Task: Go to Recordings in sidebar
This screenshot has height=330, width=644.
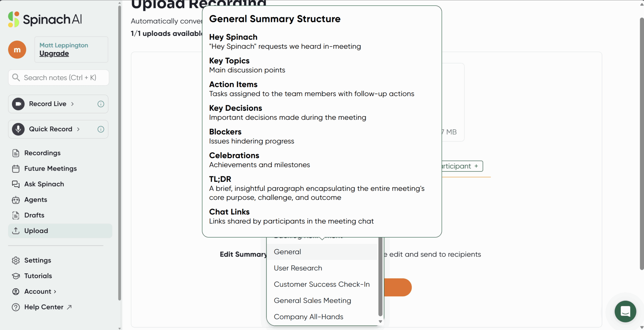Action: (42, 153)
